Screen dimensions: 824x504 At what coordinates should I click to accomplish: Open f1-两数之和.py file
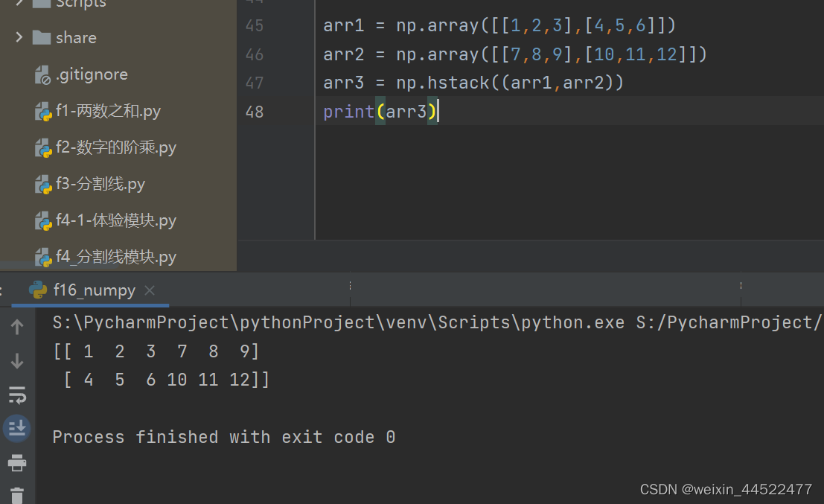pyautogui.click(x=108, y=111)
